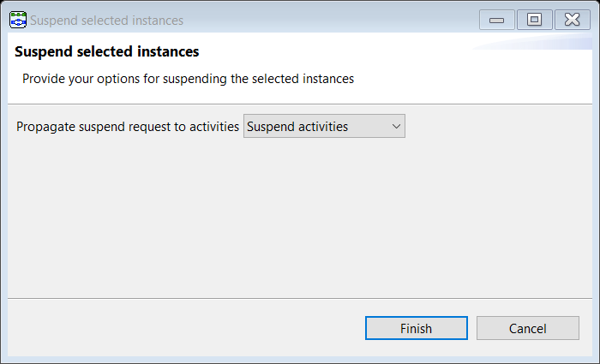Click the 'Provide your options' description text
Image resolution: width=600 pixels, height=364 pixels.
point(188,79)
